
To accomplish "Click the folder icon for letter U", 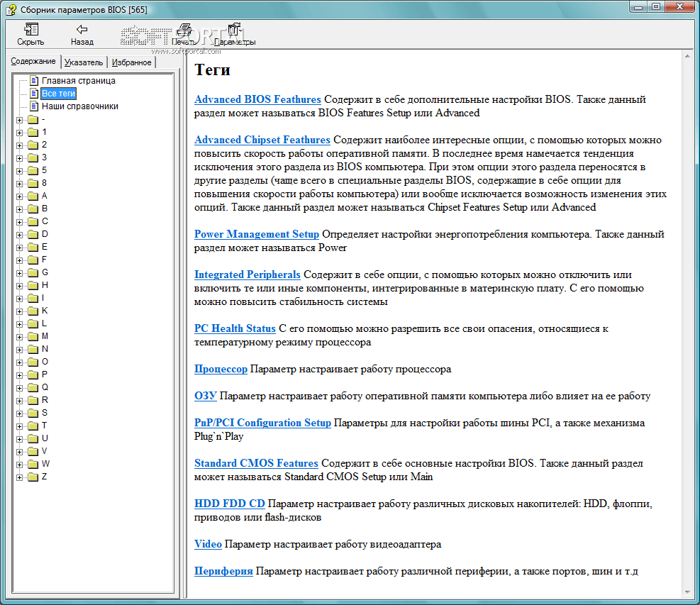I will point(33,439).
